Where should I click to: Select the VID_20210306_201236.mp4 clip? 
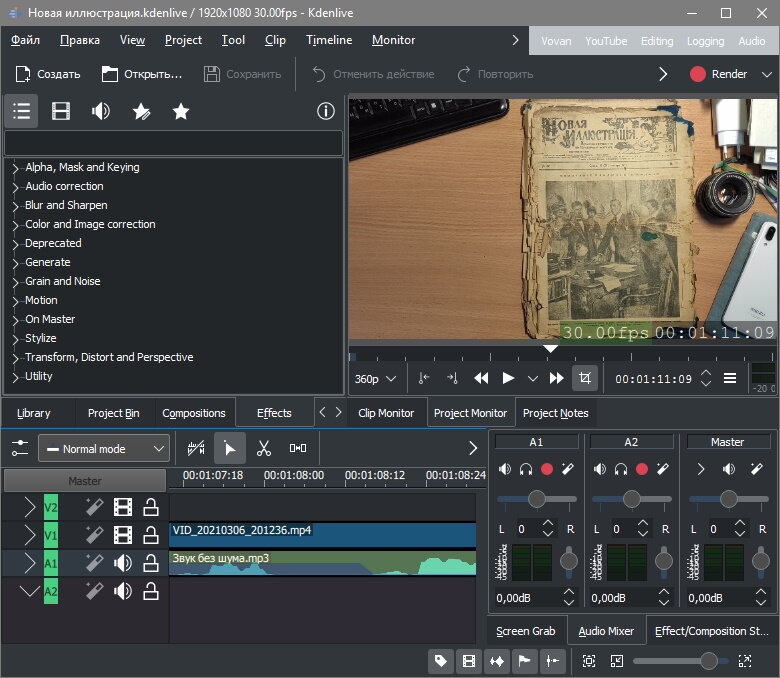coord(322,534)
